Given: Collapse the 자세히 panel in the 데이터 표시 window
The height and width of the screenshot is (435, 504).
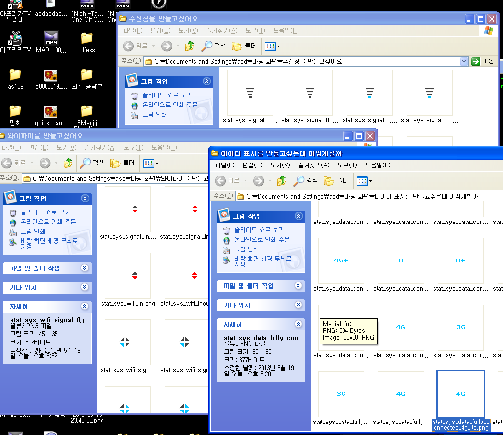Looking at the screenshot, I should 298,324.
